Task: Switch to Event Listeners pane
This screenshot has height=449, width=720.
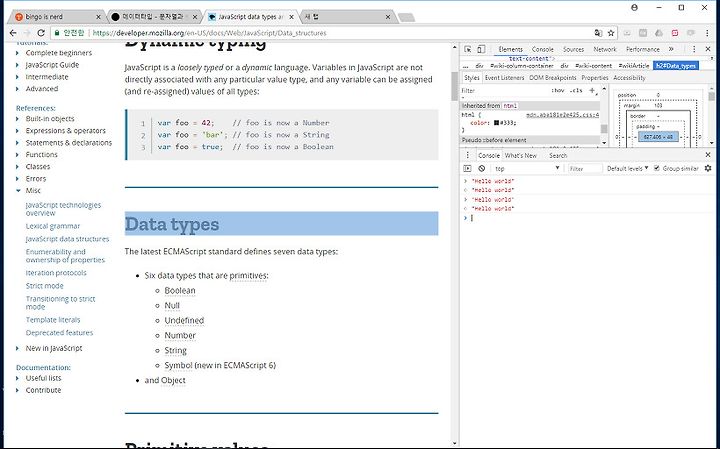Action: coord(504,78)
